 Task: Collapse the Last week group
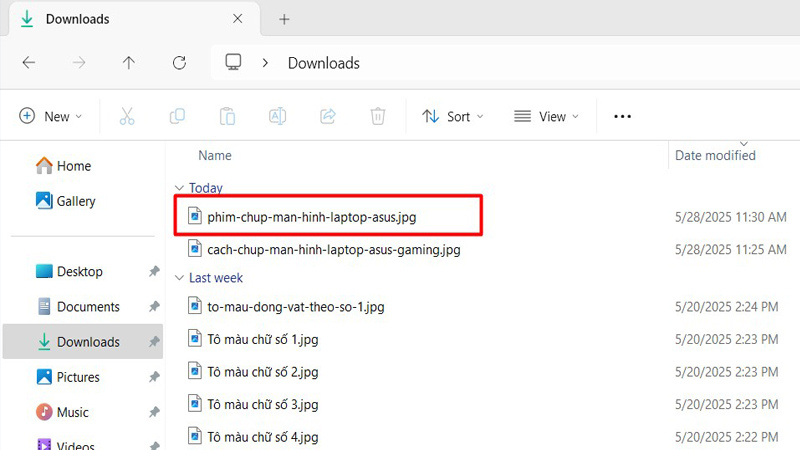click(179, 278)
